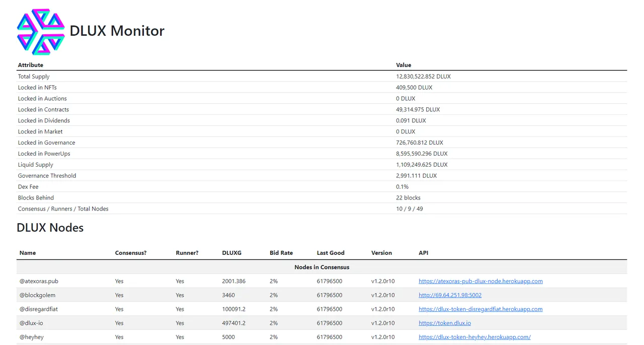
Task: Select the 0.091 DLUX value
Action: [411, 121]
